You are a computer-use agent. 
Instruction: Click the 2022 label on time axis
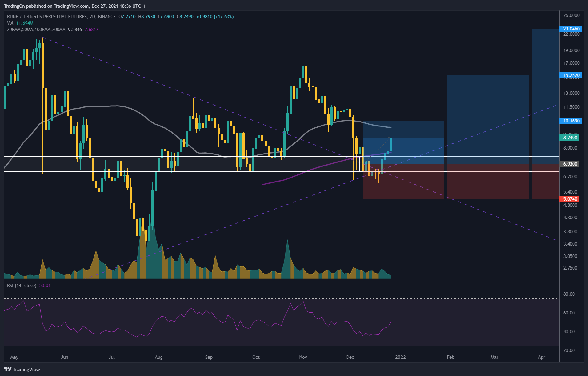pyautogui.click(x=400, y=357)
